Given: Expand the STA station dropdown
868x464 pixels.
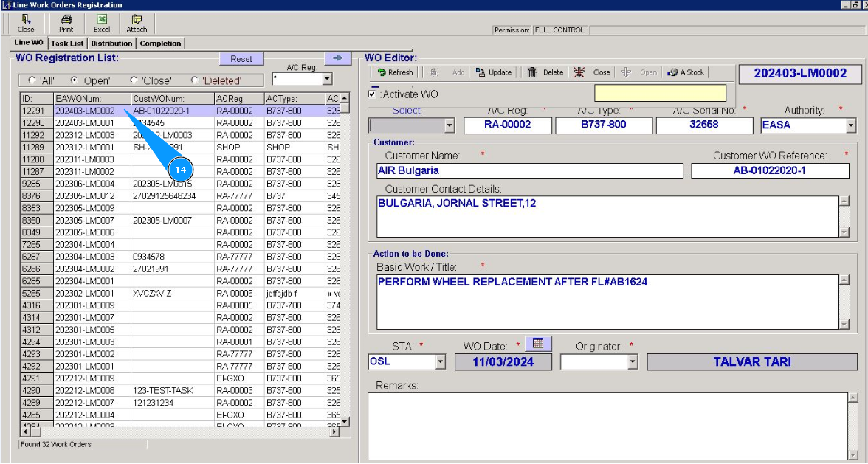Looking at the screenshot, I should coord(441,362).
